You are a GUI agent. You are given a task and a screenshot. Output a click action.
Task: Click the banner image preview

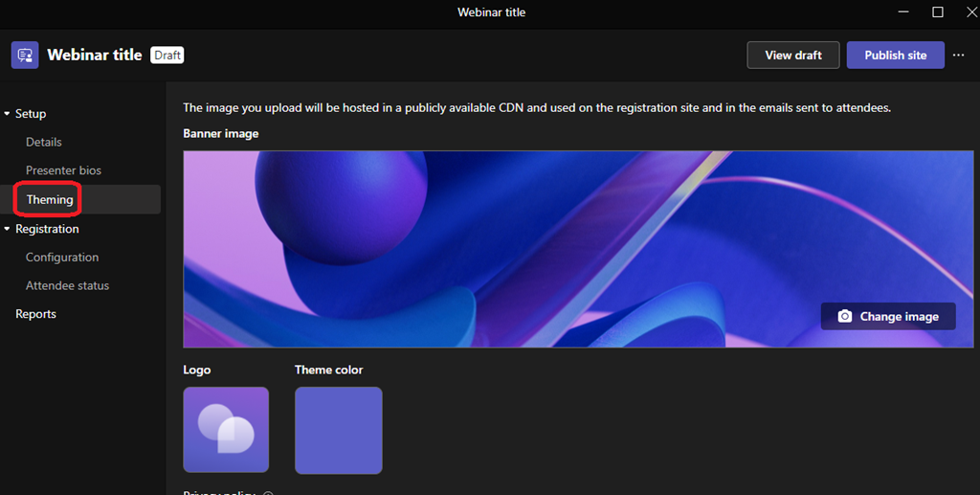pos(578,249)
